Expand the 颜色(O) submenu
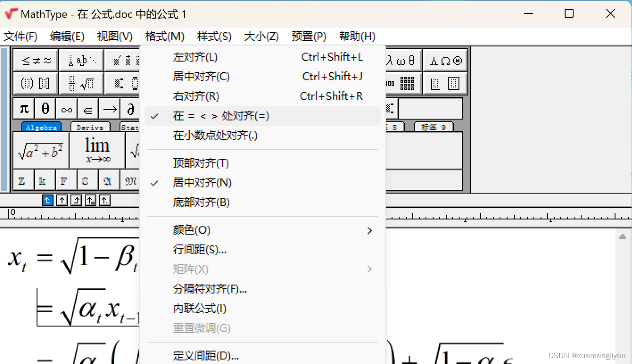 click(263, 230)
